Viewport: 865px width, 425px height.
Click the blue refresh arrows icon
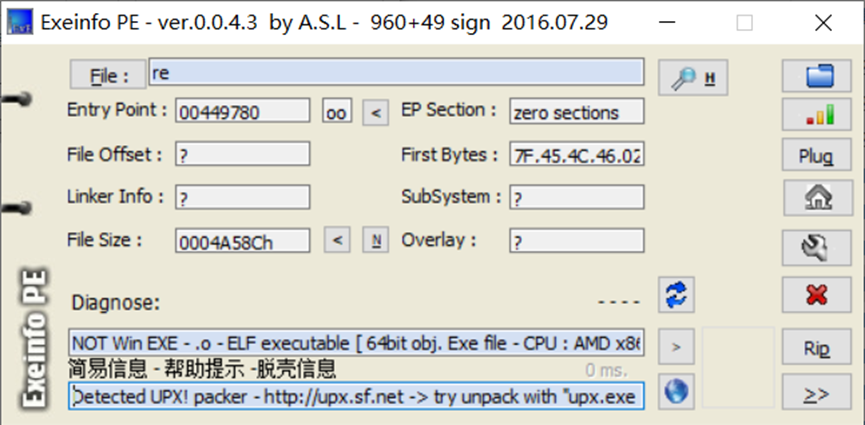click(677, 295)
